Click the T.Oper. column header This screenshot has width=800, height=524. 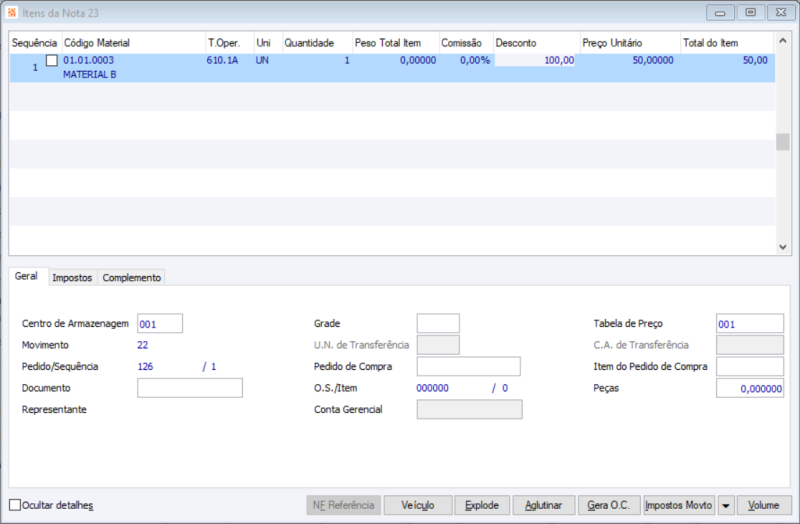(229, 43)
